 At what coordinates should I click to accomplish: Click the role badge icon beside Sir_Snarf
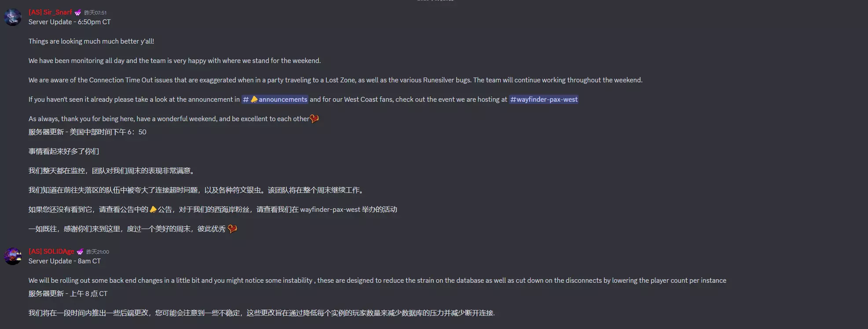pos(78,13)
